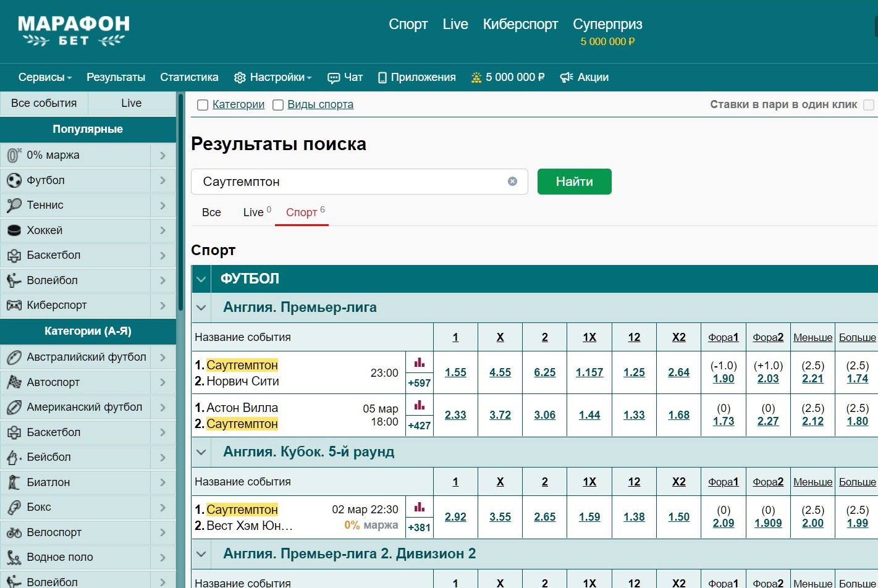Image resolution: width=878 pixels, height=588 pixels.
Task: Select Меньше 2.5 odds 2.21 in Норвич row
Action: [x=813, y=379]
